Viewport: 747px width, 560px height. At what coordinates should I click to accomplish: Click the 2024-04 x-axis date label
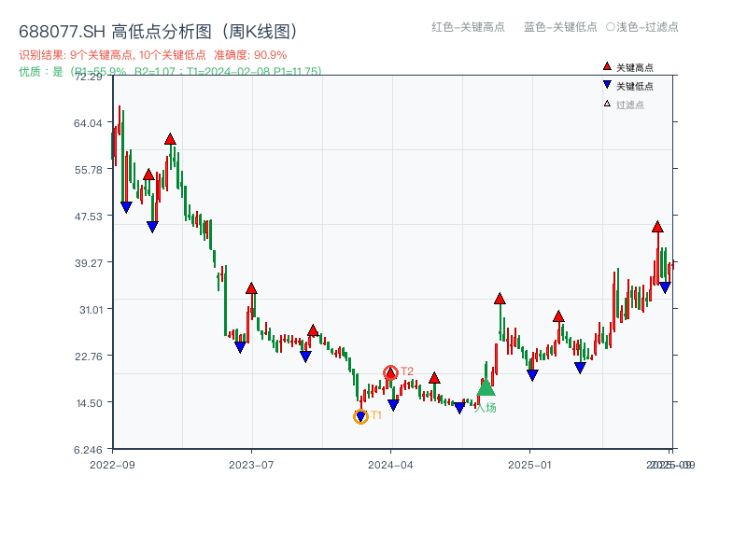point(390,463)
